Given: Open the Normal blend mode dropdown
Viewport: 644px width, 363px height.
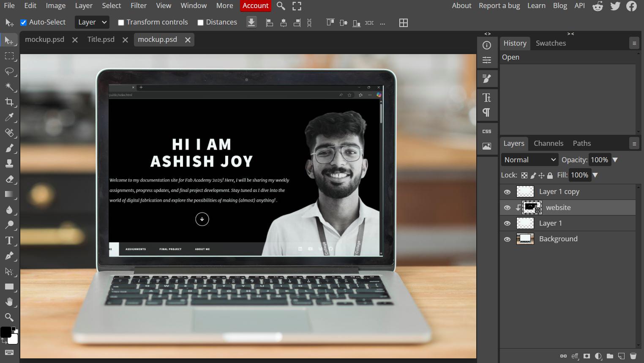Looking at the screenshot, I should pyautogui.click(x=530, y=160).
